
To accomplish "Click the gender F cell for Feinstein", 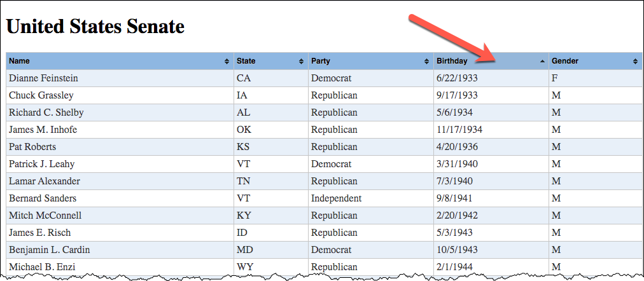I will click(x=555, y=78).
